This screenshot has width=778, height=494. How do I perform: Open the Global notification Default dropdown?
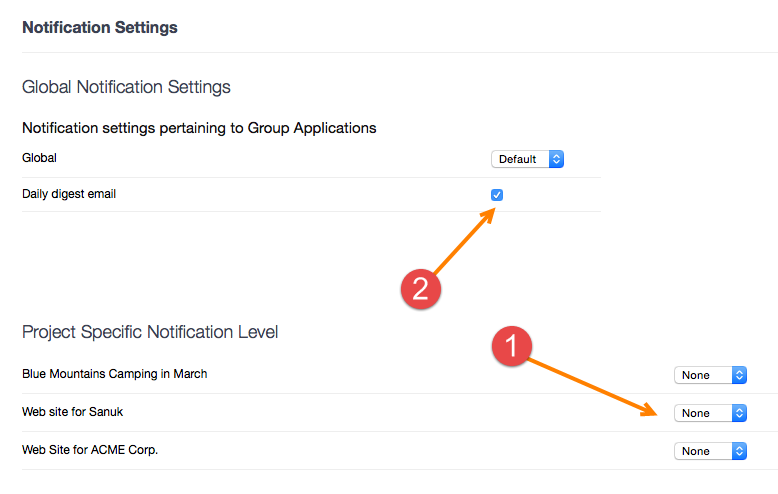(x=527, y=159)
